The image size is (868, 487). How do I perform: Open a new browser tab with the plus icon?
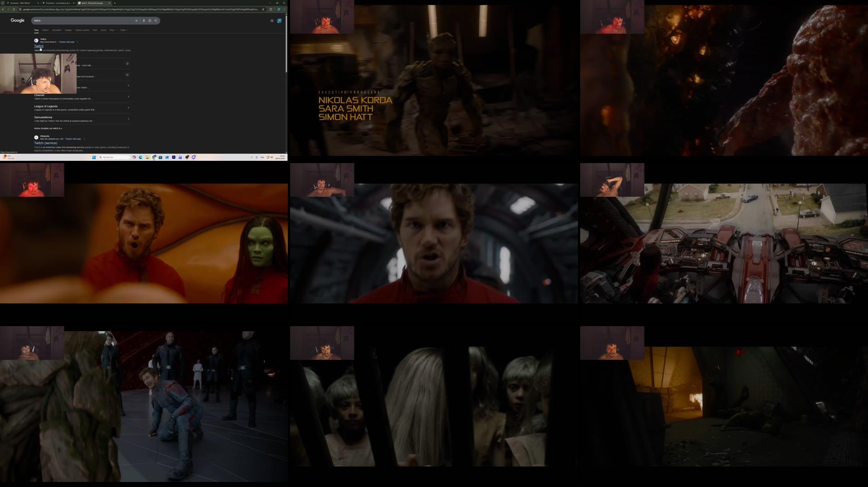(115, 3)
